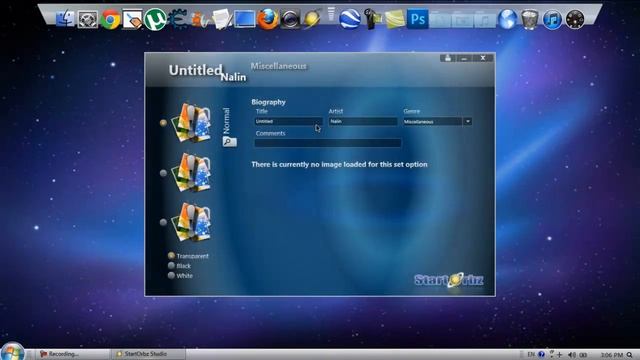Click the volume icon in system tray
This screenshot has height=360, width=640.
tap(572, 355)
